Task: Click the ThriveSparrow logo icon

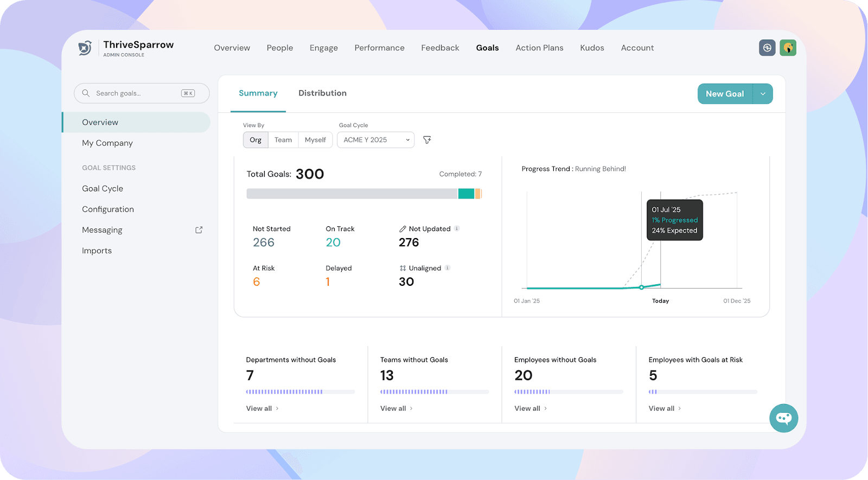Action: [85, 48]
